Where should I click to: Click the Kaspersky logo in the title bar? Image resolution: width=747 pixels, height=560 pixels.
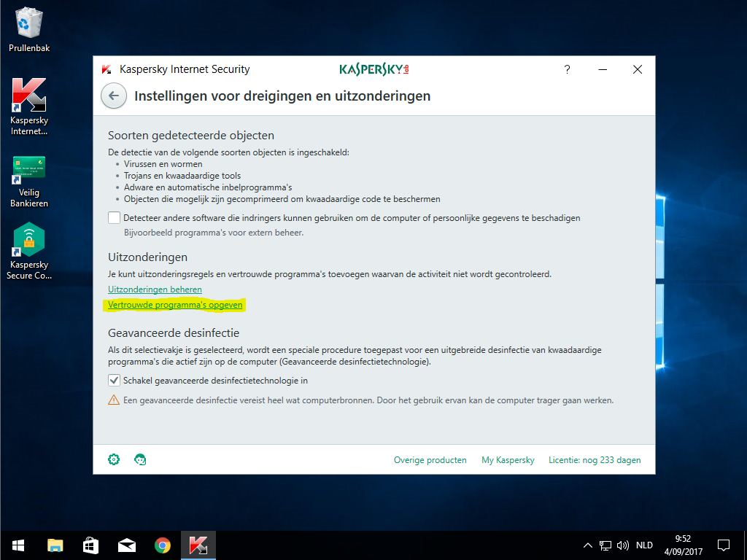374,69
